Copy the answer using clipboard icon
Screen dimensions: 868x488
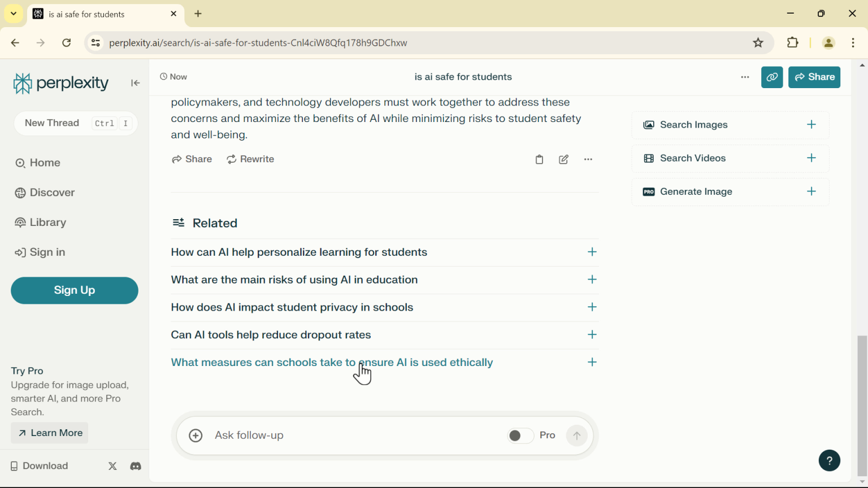539,159
